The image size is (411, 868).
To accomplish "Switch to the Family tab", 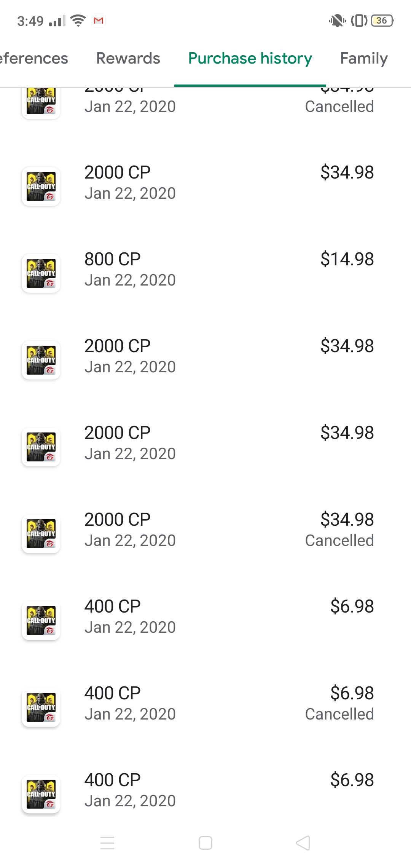I will click(364, 58).
